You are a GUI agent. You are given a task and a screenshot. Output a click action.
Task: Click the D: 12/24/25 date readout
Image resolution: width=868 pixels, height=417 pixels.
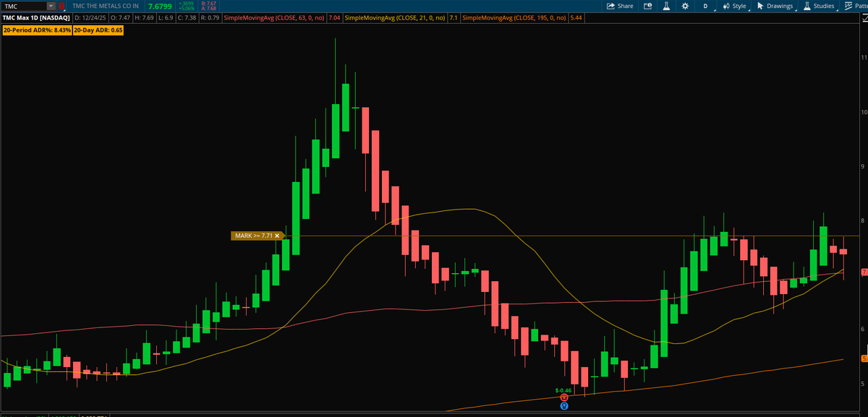(x=90, y=17)
